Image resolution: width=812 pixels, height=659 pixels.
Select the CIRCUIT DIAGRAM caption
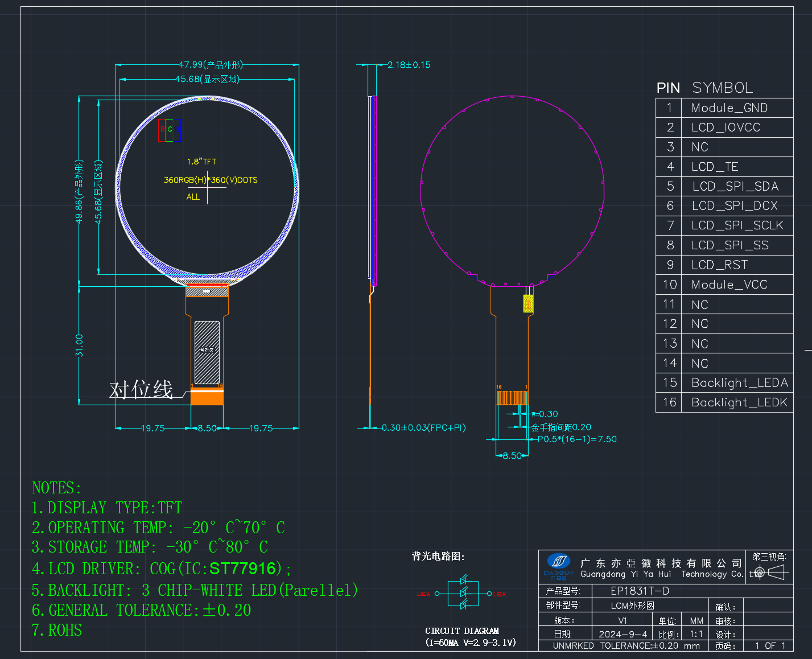pos(462,631)
